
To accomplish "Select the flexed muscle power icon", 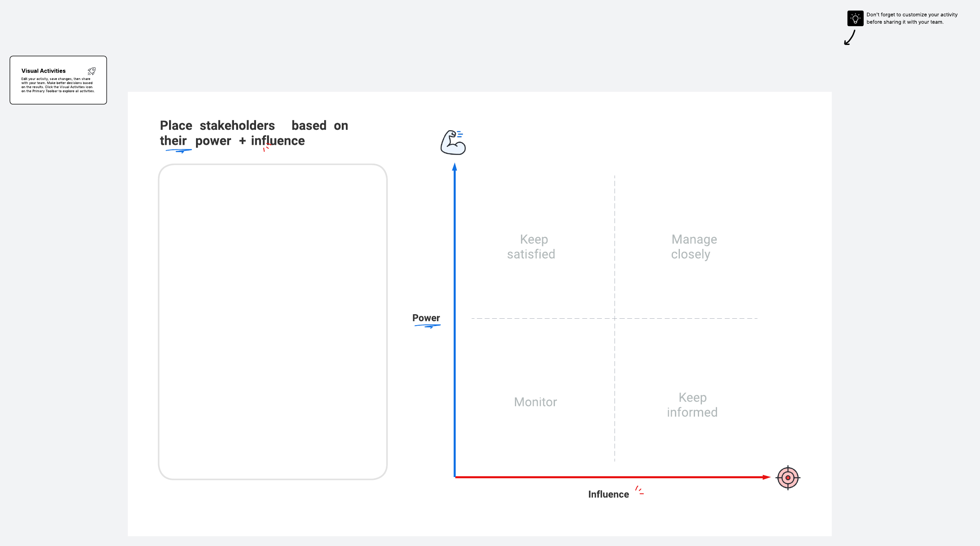I will 453,142.
